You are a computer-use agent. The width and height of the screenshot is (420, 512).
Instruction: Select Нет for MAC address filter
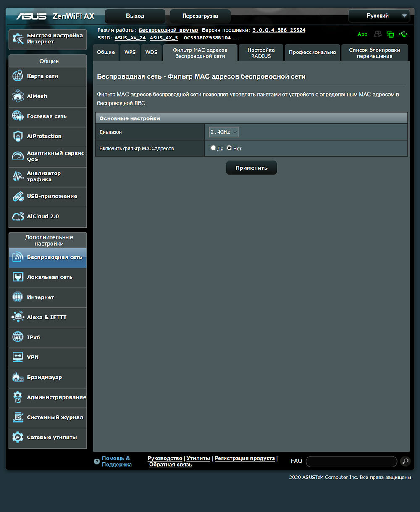coord(229,148)
